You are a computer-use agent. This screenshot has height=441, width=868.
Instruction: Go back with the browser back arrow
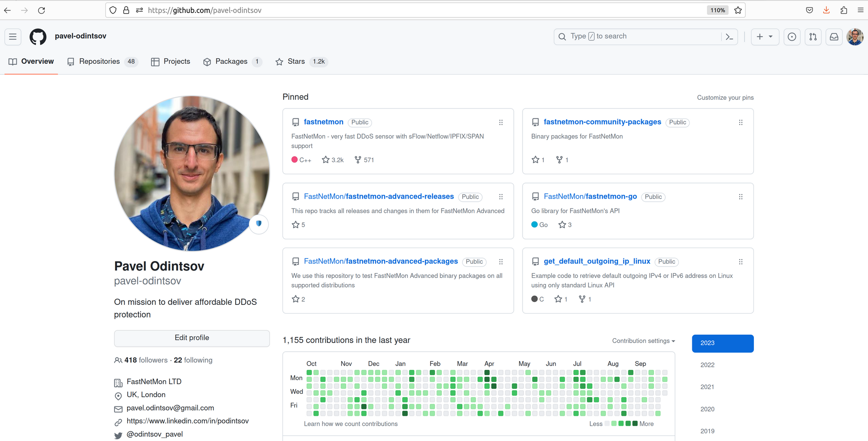pos(7,10)
